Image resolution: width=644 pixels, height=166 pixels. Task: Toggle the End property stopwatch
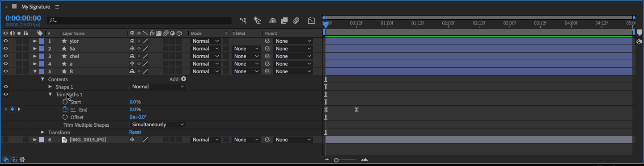pos(65,109)
